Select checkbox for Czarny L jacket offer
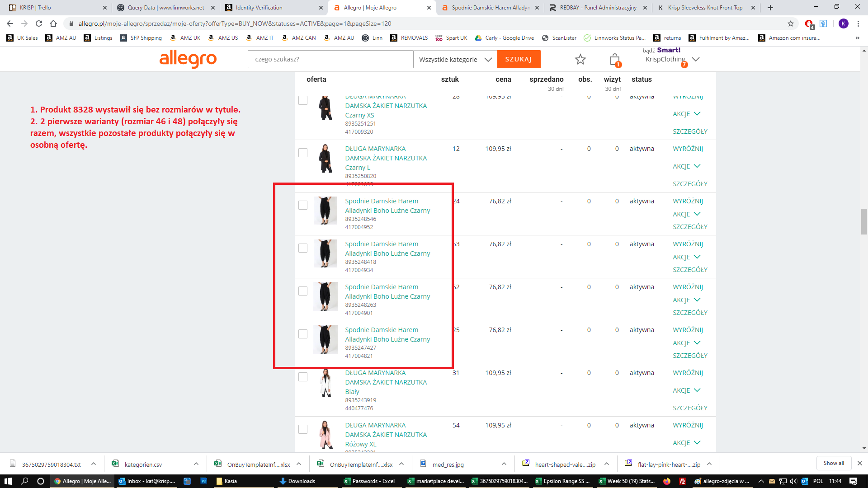This screenshot has height=488, width=868. pos(303,153)
